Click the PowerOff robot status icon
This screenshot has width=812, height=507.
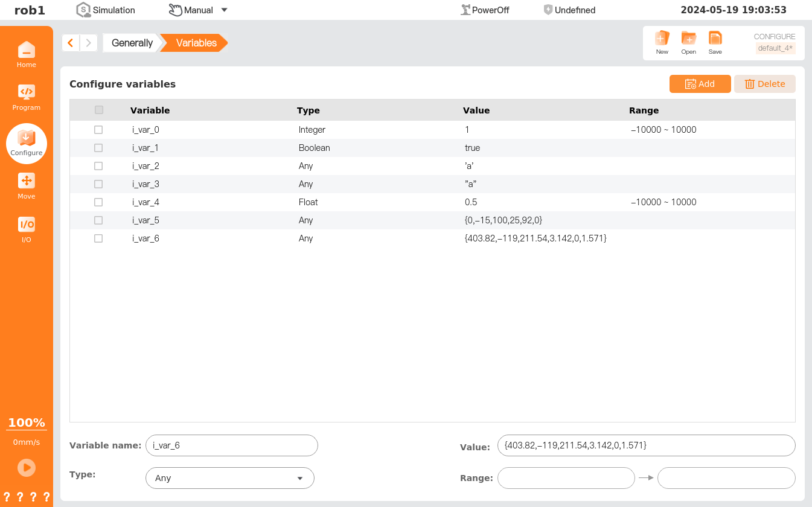tap(465, 10)
